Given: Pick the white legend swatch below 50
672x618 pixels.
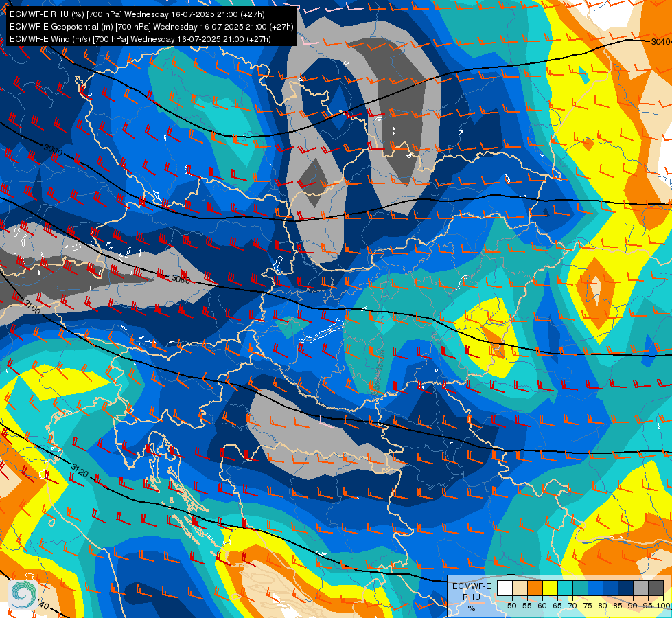Looking at the screenshot, I should (505, 588).
